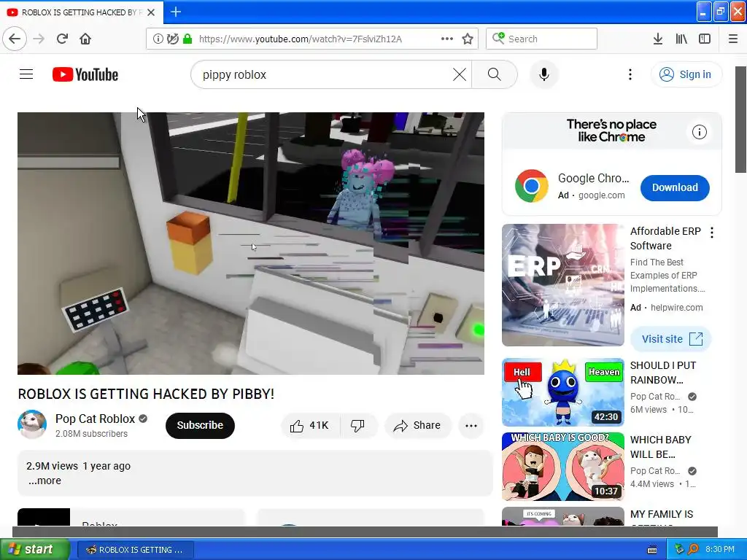Open page actions three-dot menu in address bar
The width and height of the screenshot is (747, 560).
(447, 39)
